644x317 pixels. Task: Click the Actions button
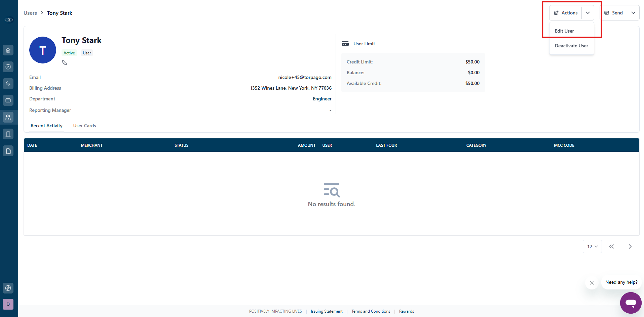(x=566, y=13)
